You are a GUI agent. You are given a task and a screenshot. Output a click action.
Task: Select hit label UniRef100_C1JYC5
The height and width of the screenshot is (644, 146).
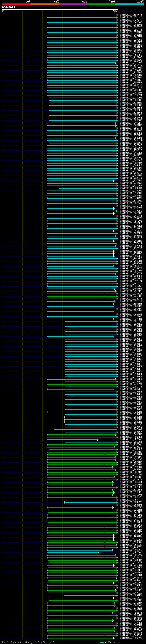point(131,357)
